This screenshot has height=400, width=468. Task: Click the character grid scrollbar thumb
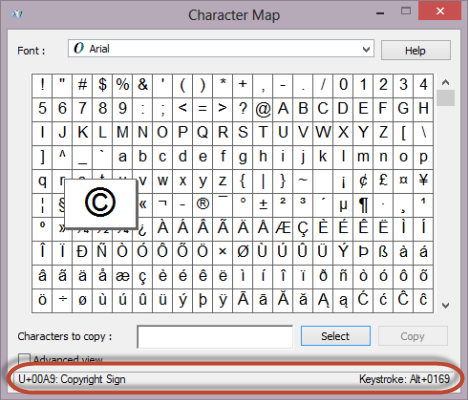446,98
